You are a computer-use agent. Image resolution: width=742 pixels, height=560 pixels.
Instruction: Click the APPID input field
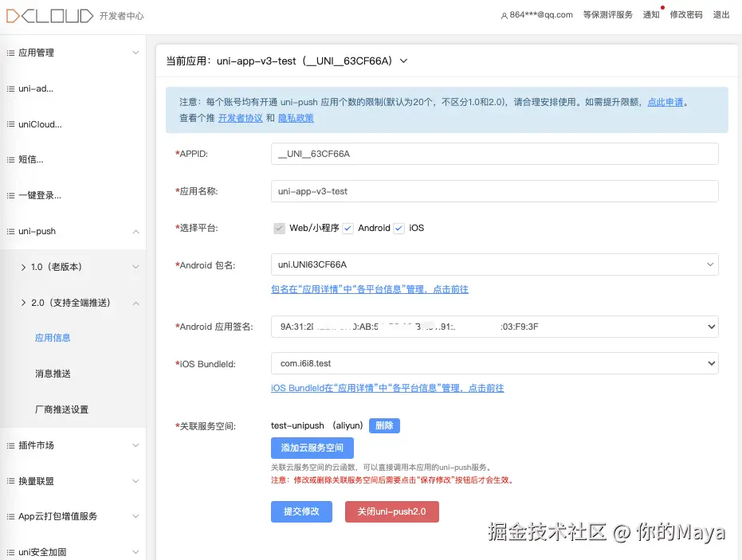(494, 154)
